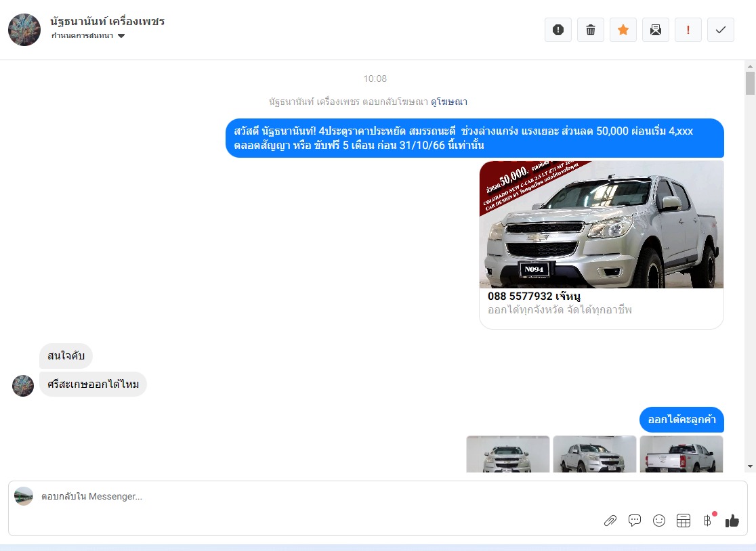Click the contact name นัฐธนานันท์ เครื่องเพชร
The height and width of the screenshot is (551, 756).
(108, 21)
